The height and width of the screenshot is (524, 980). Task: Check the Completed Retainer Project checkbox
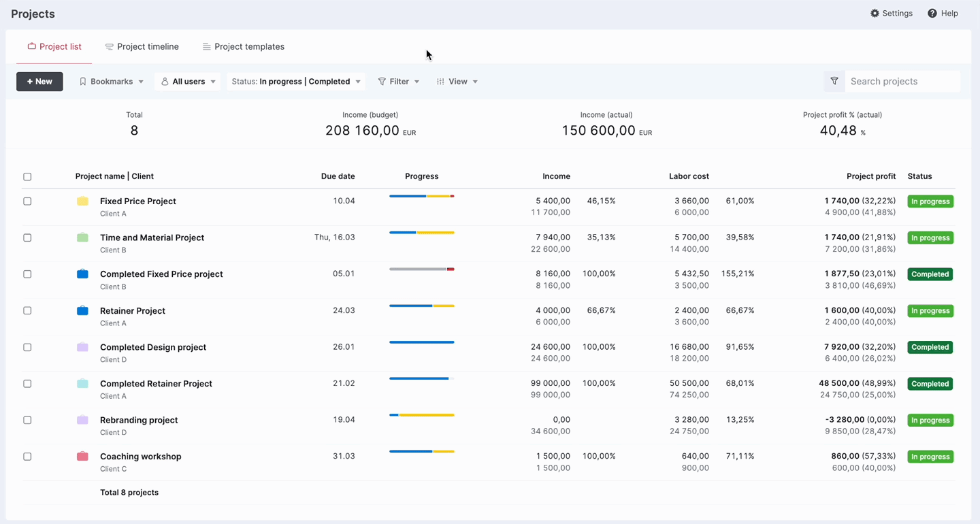[x=27, y=384]
